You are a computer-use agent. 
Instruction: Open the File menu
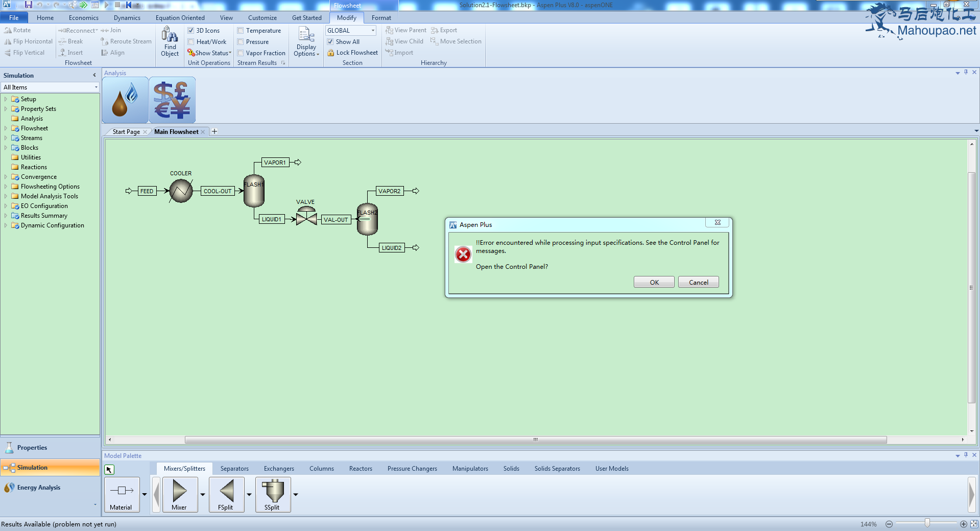(14, 17)
